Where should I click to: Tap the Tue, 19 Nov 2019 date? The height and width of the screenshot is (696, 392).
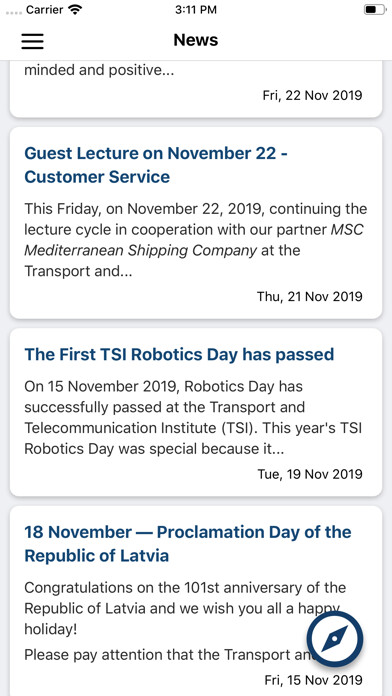tap(310, 474)
